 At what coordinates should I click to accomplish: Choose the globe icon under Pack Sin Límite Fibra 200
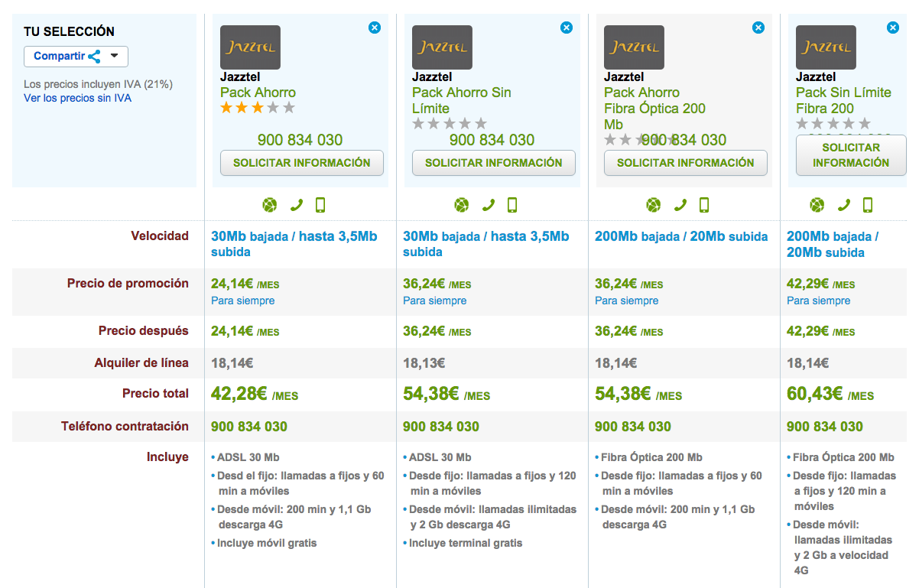pyautogui.click(x=817, y=205)
